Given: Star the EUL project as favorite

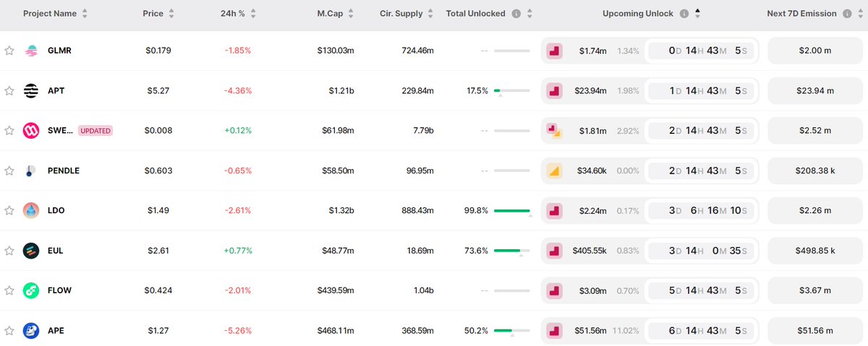Looking at the screenshot, I should tap(9, 251).
